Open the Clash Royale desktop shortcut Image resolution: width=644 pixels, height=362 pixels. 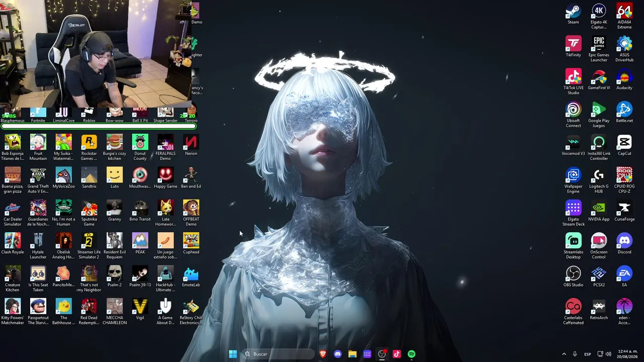coord(13,243)
